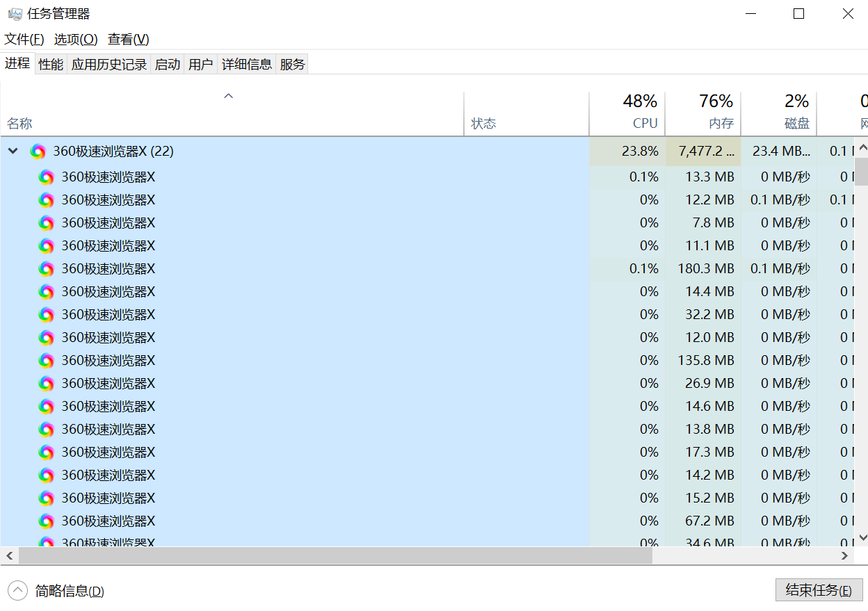
Task: Click browser icon in the 13.3 MB row
Action: [x=47, y=177]
